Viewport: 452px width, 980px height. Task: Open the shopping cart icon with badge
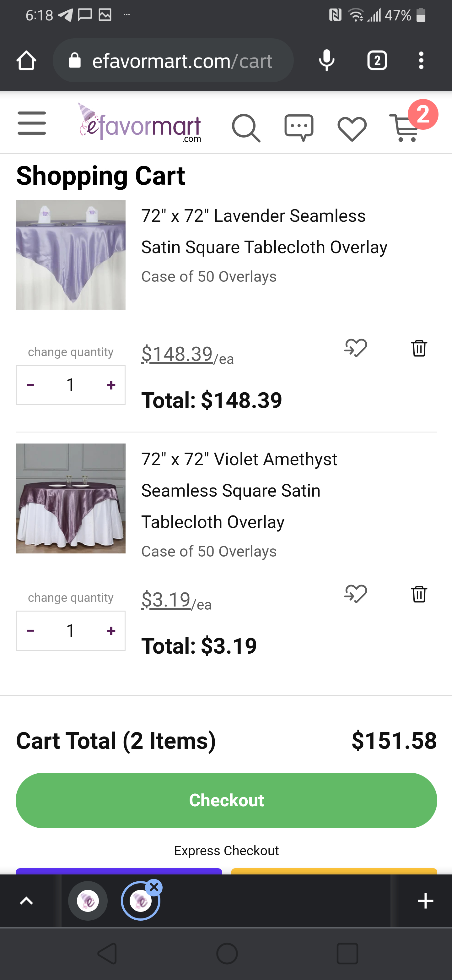[x=405, y=128]
